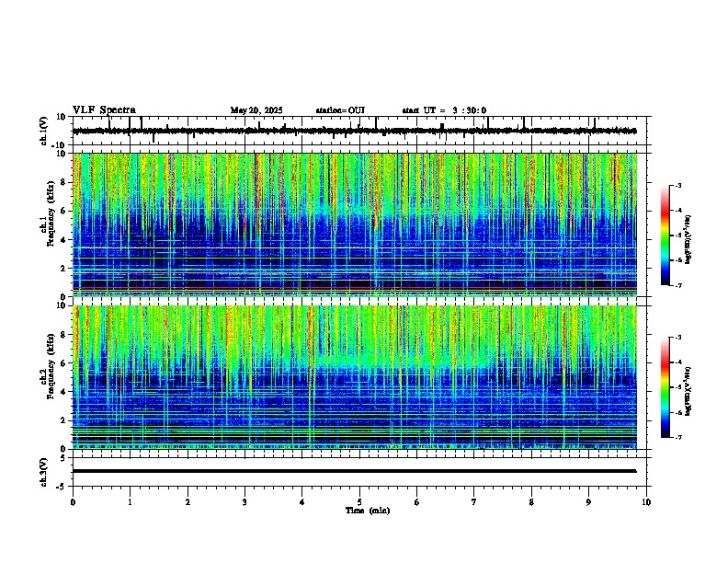The image size is (728, 563).
Task: Click the "Time (min)" axis label
Action: point(368,511)
